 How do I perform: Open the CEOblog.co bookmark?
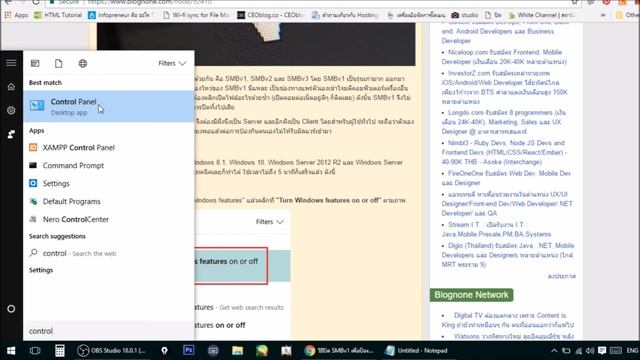[x=271, y=15]
